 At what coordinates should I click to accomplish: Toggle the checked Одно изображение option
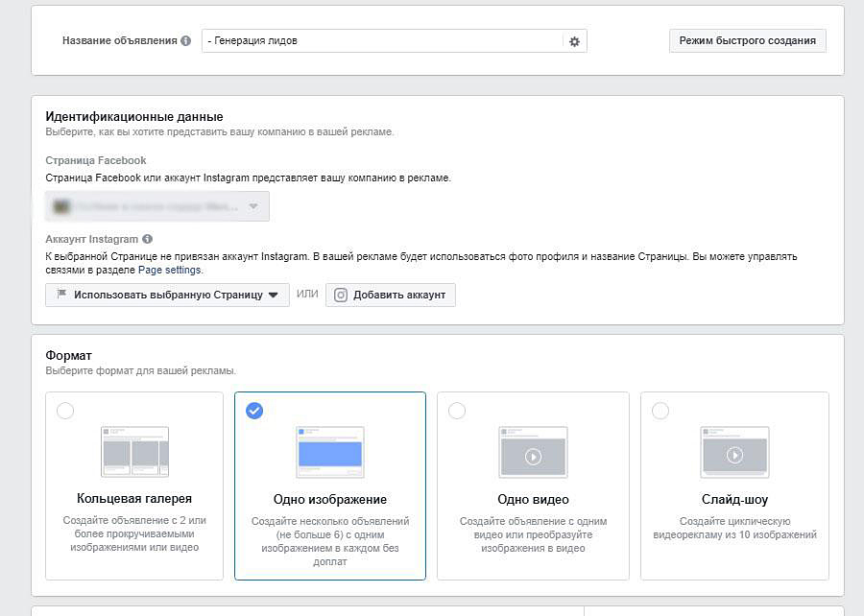[x=254, y=411]
